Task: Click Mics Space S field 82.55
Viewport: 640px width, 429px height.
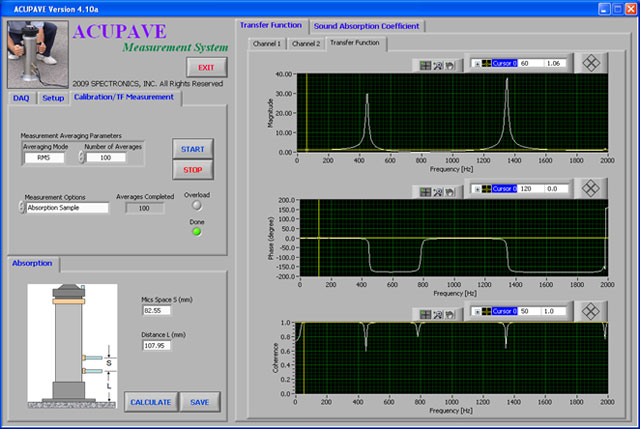Action: 156,310
